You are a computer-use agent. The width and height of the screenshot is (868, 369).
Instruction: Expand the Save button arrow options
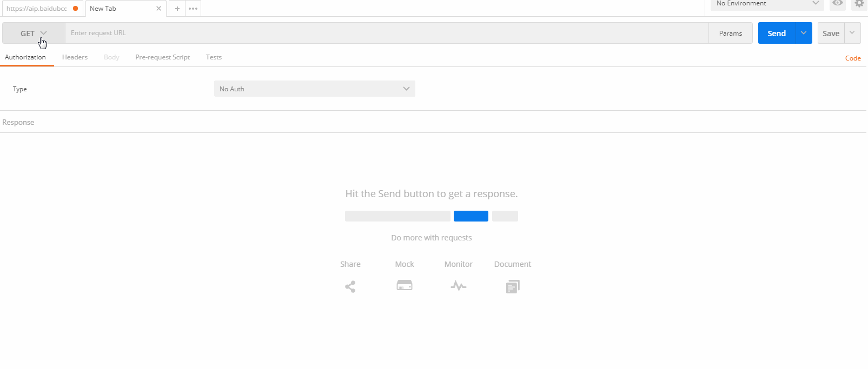coord(852,33)
